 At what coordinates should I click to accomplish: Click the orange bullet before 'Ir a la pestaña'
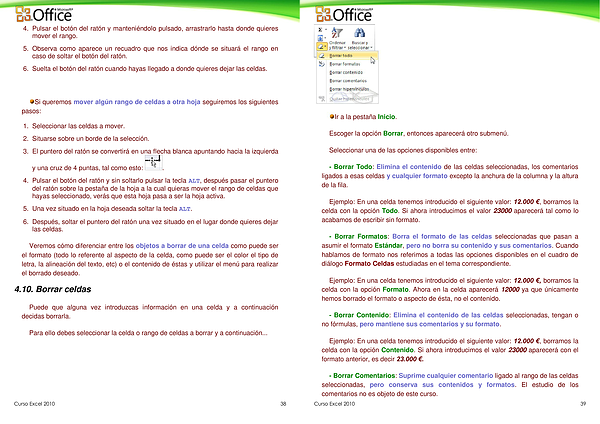(x=332, y=116)
